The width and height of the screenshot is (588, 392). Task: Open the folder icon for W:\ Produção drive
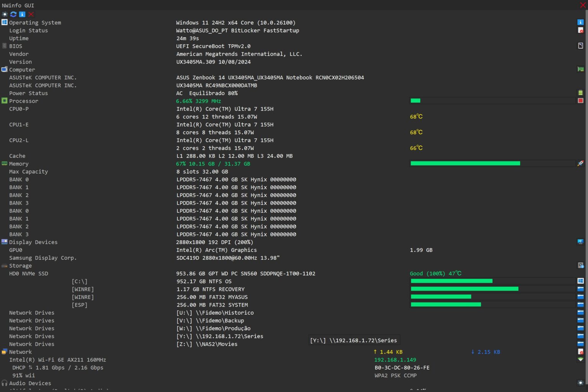click(x=580, y=328)
